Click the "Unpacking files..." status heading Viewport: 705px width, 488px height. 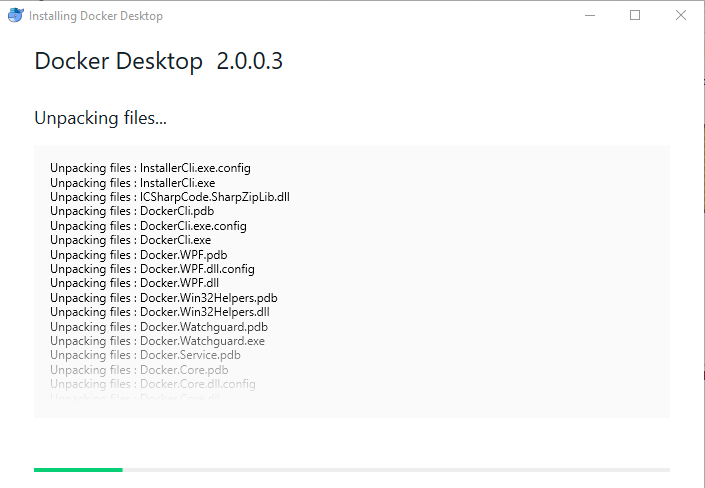pyautogui.click(x=100, y=118)
